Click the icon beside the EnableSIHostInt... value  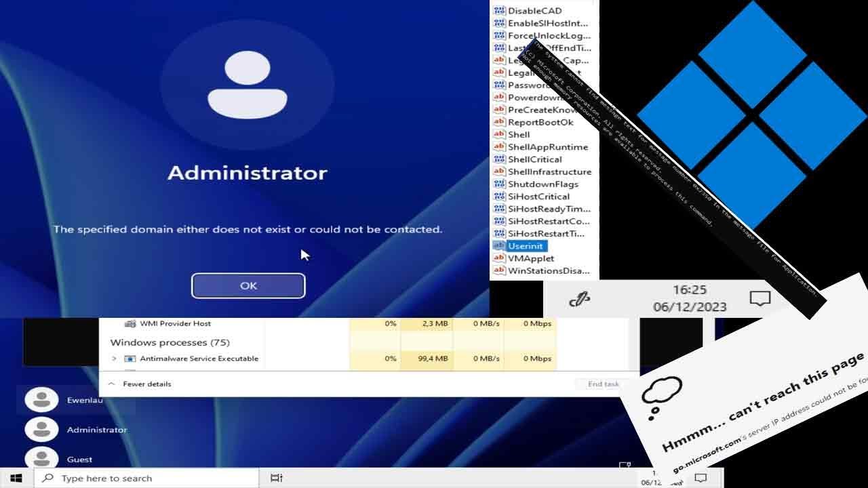coord(499,23)
